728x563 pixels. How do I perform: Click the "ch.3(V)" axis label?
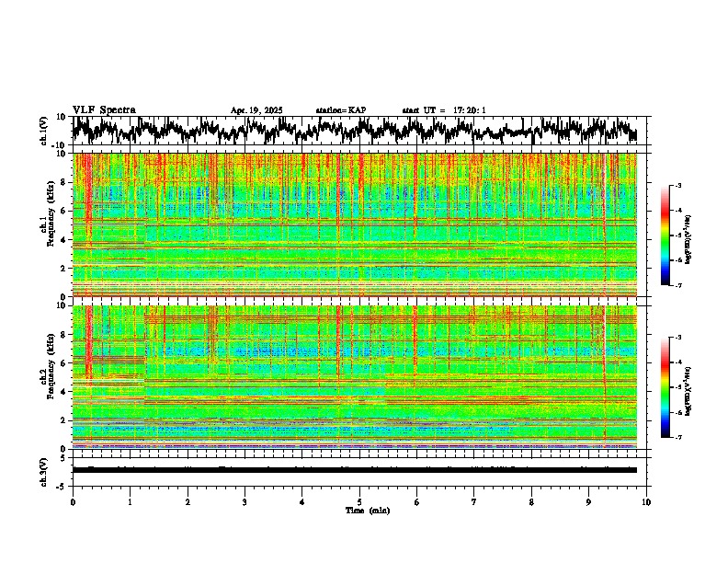click(44, 473)
